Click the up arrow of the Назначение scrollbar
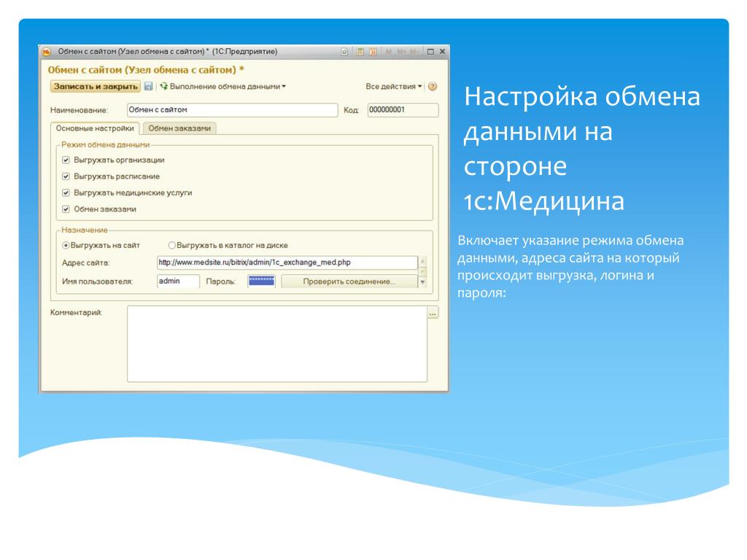The width and height of the screenshot is (747, 560). (x=422, y=261)
